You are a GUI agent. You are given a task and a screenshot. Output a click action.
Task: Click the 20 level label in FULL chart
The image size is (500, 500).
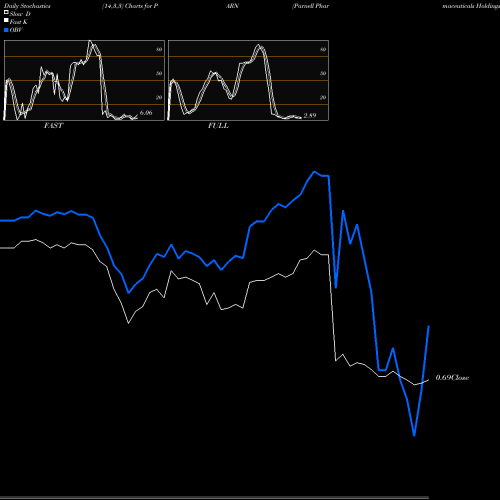coord(323,97)
